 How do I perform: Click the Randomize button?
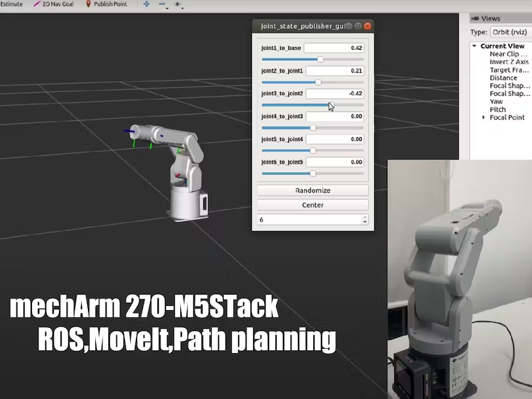tap(313, 190)
